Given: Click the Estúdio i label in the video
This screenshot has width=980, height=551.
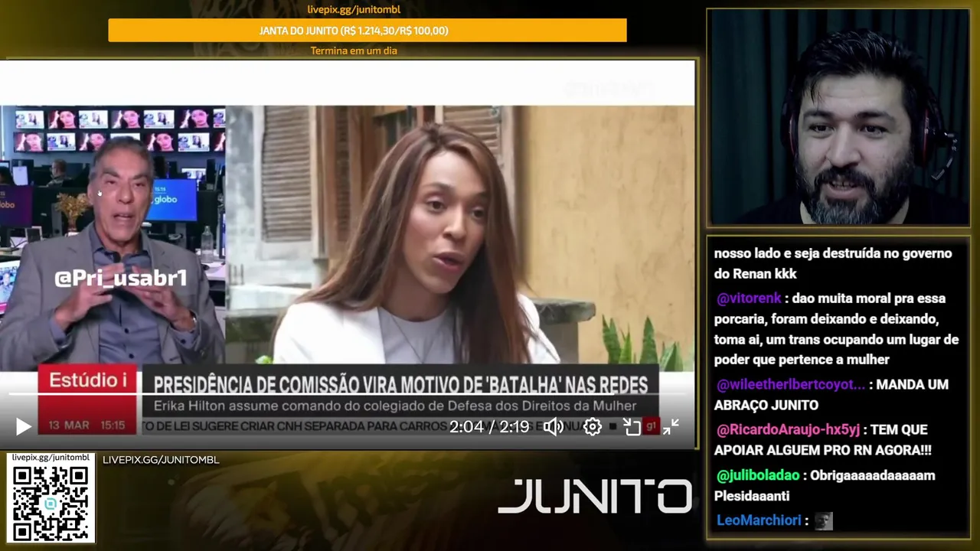Looking at the screenshot, I should coord(88,380).
